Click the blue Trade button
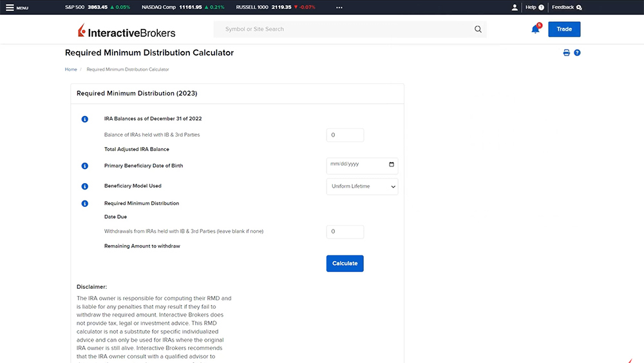This screenshot has height=363, width=644. [564, 29]
